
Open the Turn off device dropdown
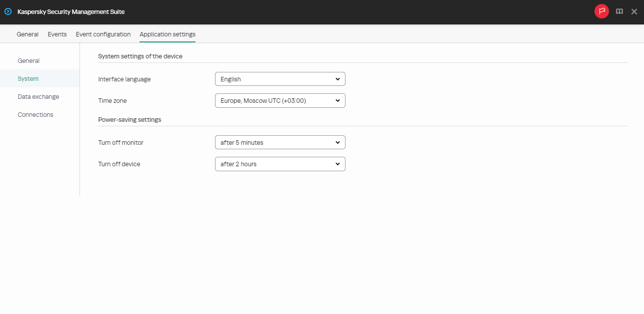coord(280,164)
